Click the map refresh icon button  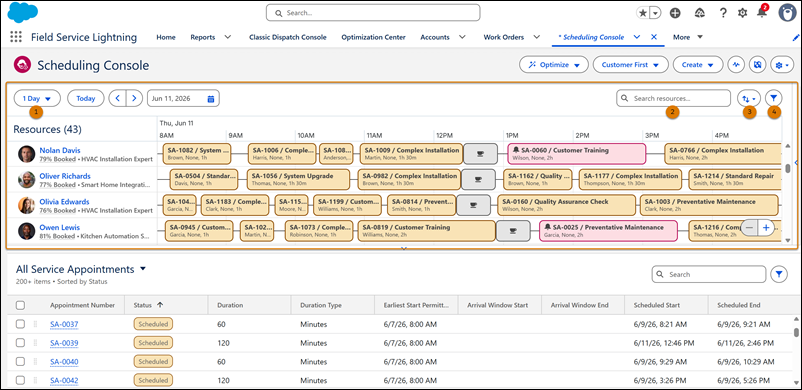(x=757, y=65)
